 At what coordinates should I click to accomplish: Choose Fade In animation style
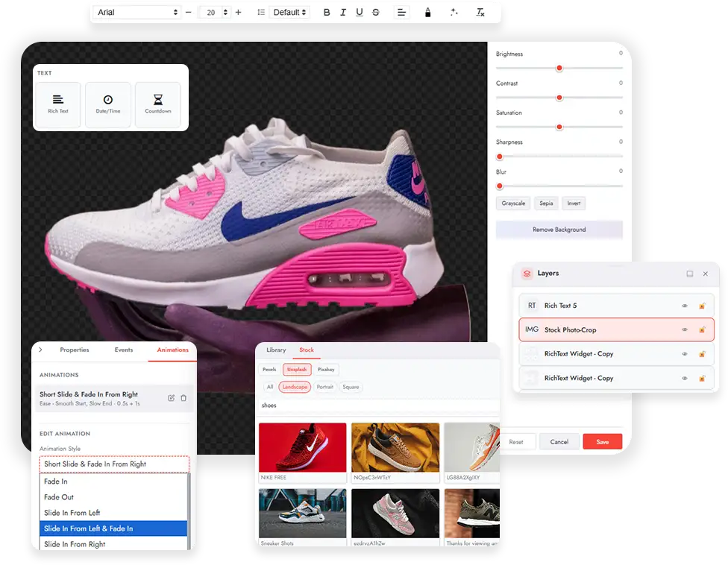coord(113,482)
